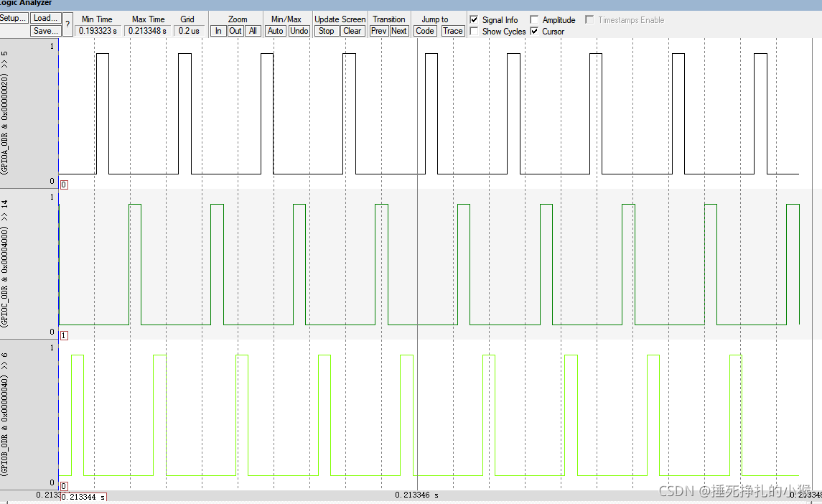Enable the Show Cycles checkbox
Image resolution: width=822 pixels, height=504 pixels.
pyautogui.click(x=474, y=32)
